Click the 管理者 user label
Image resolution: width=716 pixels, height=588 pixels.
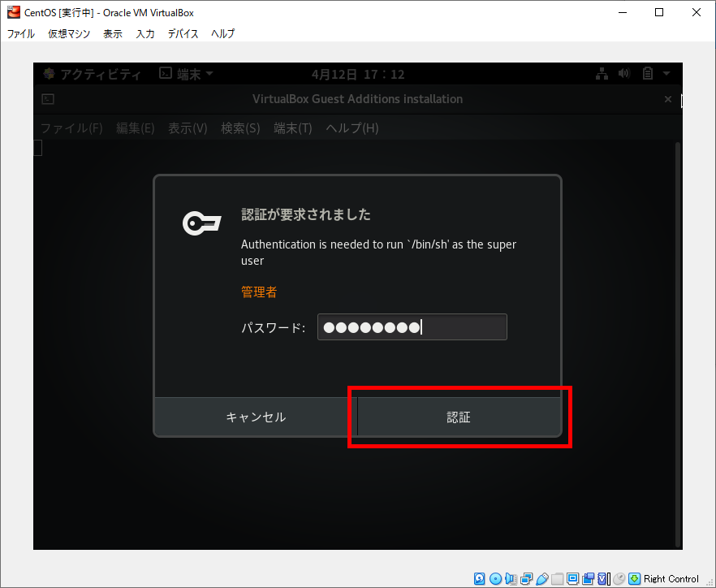259,292
